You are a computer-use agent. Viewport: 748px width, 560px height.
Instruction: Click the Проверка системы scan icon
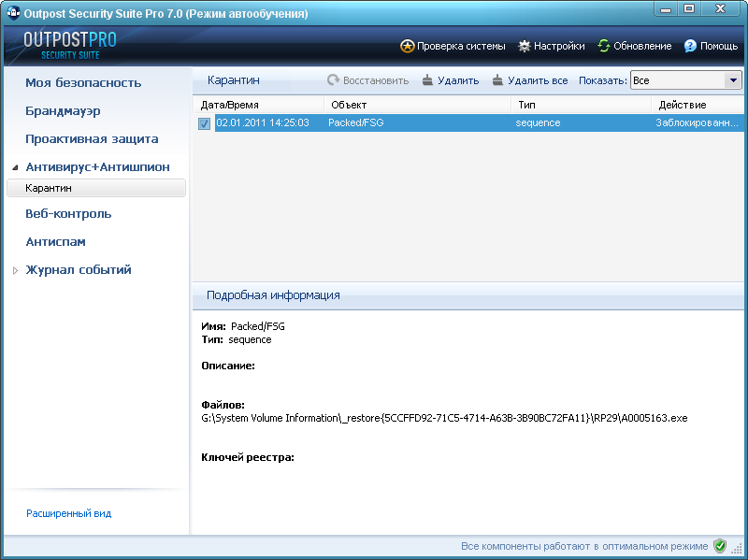[x=407, y=46]
